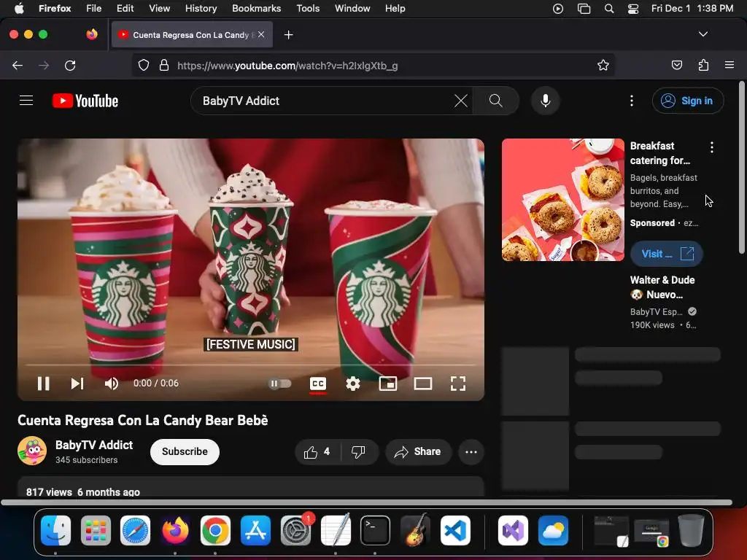Open the ad options three-dot menu
747x560 pixels.
[x=712, y=147]
